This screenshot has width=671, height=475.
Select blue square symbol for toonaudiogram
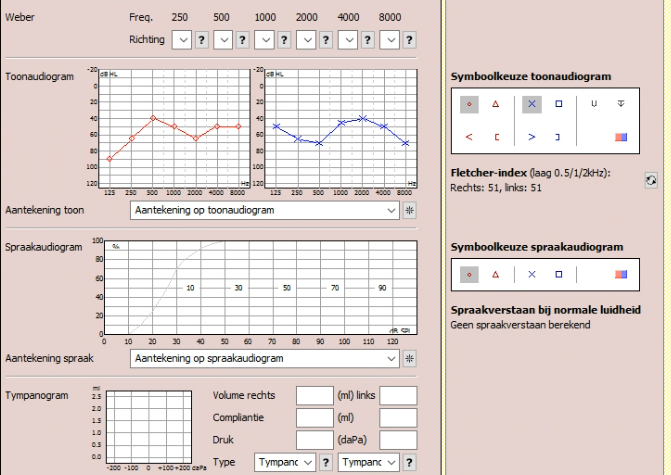click(x=558, y=104)
